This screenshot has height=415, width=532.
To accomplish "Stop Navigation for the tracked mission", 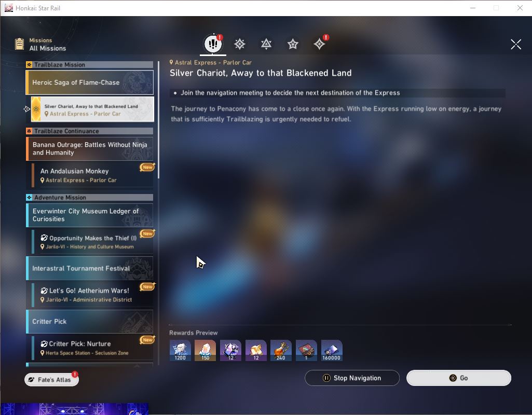I will [x=352, y=378].
